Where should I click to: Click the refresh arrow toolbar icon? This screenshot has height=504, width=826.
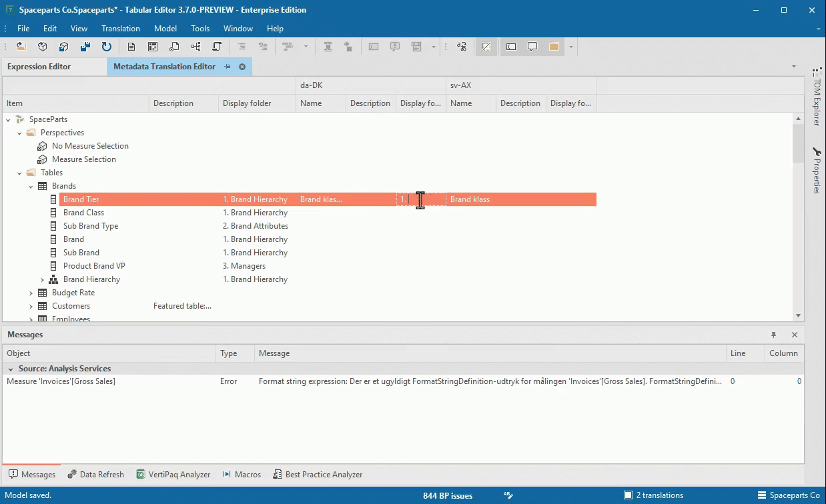[106, 47]
